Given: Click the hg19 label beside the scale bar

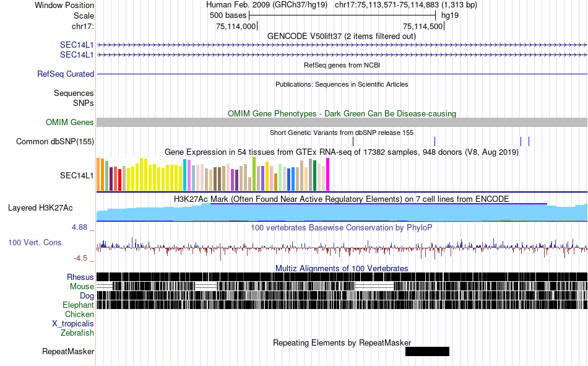Looking at the screenshot, I should click(x=450, y=15).
